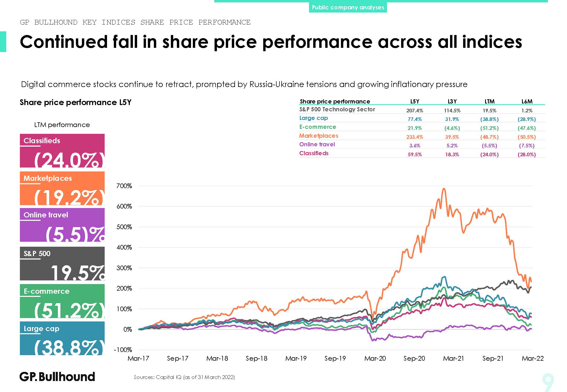The image size is (567, 392).
Task: Click the green E-commerce performance tile
Action: tap(62, 301)
